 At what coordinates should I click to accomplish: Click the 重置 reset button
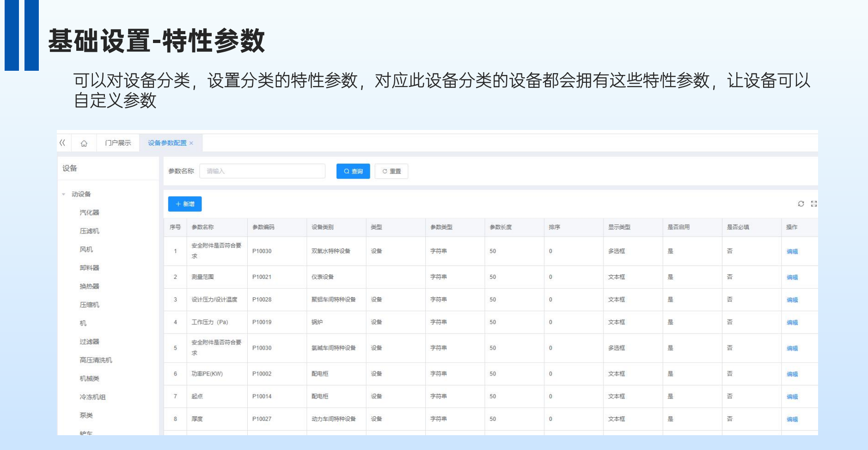tap(391, 171)
